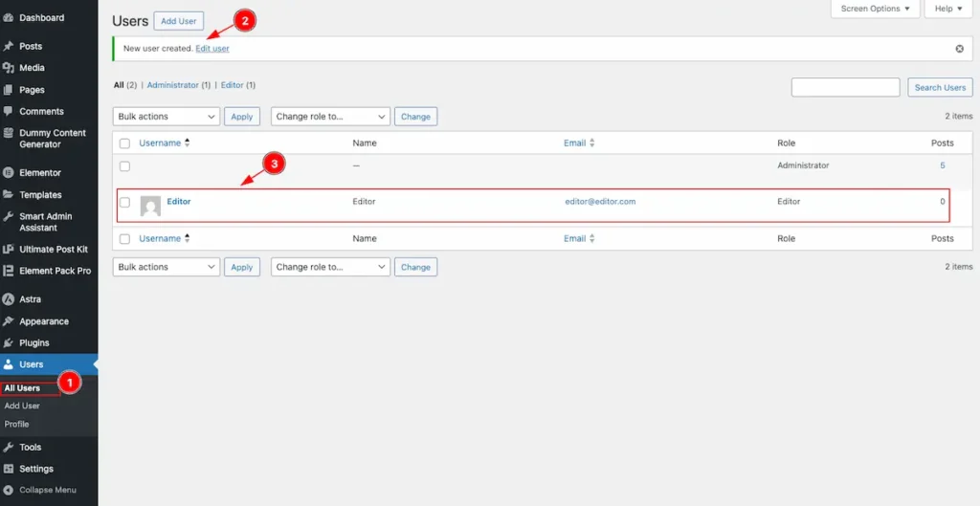980x506 pixels.
Task: Click the Smart Admin Assistant wrench icon
Action: click(8, 217)
